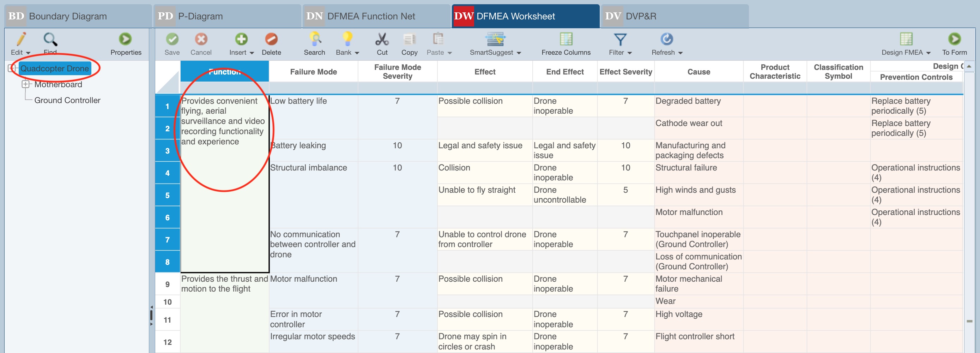Expand the Motherboard tree node
The image size is (980, 353).
(x=25, y=84)
